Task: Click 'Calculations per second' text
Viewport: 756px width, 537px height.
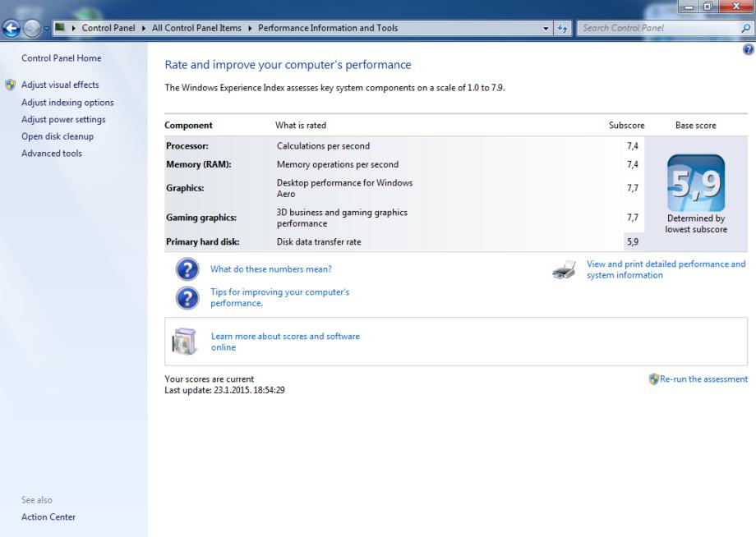Action: tap(323, 146)
